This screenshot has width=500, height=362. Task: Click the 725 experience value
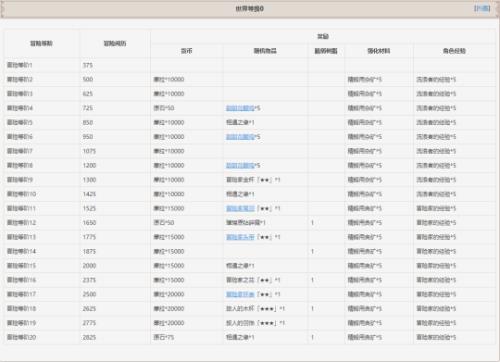point(88,108)
